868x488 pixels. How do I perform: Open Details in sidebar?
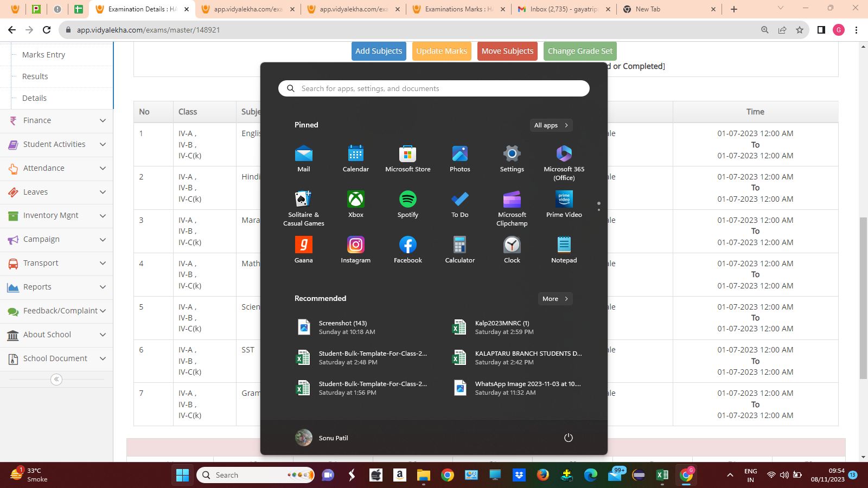pyautogui.click(x=34, y=98)
